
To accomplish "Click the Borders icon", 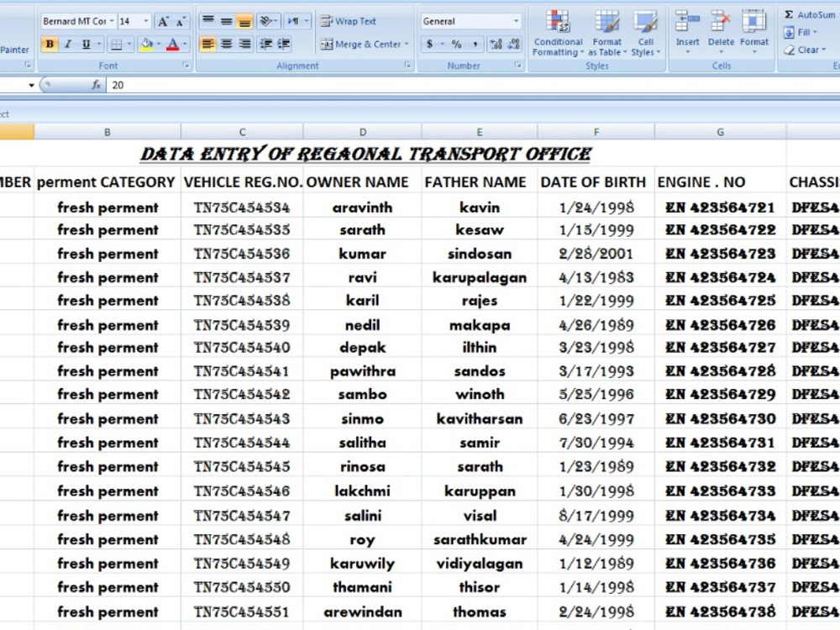I will [116, 44].
